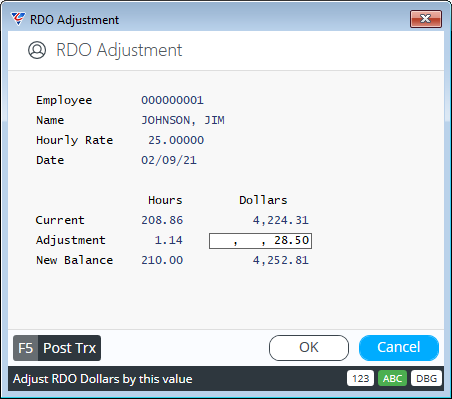Click the user profile icon beside RDO Adjustment
Viewport: 452px width, 399px height.
click(37, 50)
